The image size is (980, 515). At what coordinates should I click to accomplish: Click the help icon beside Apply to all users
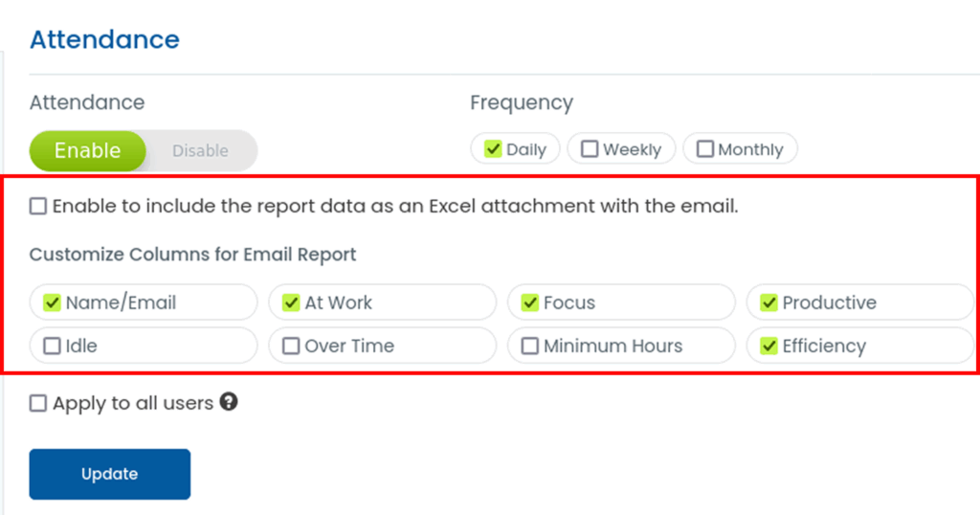point(229,402)
